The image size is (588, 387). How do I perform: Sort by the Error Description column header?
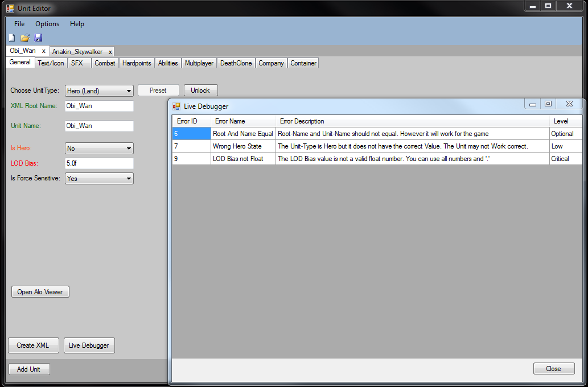[413, 121]
